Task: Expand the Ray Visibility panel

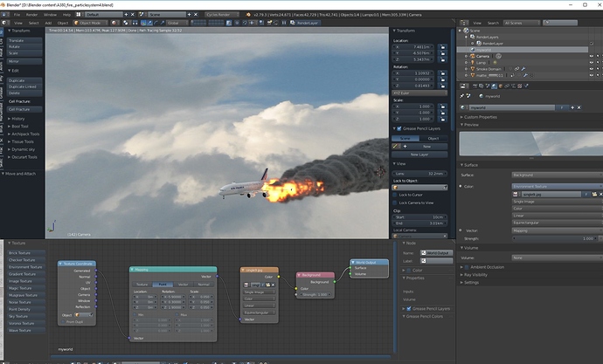Action: coord(475,275)
